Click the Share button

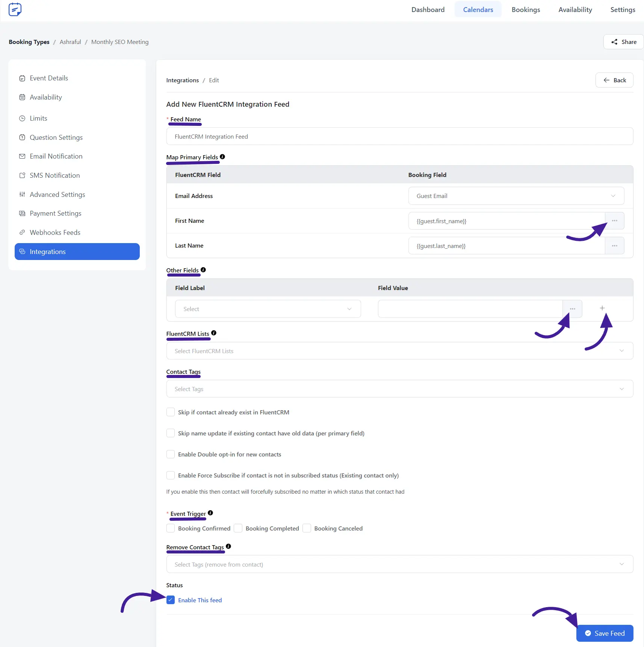pyautogui.click(x=623, y=42)
